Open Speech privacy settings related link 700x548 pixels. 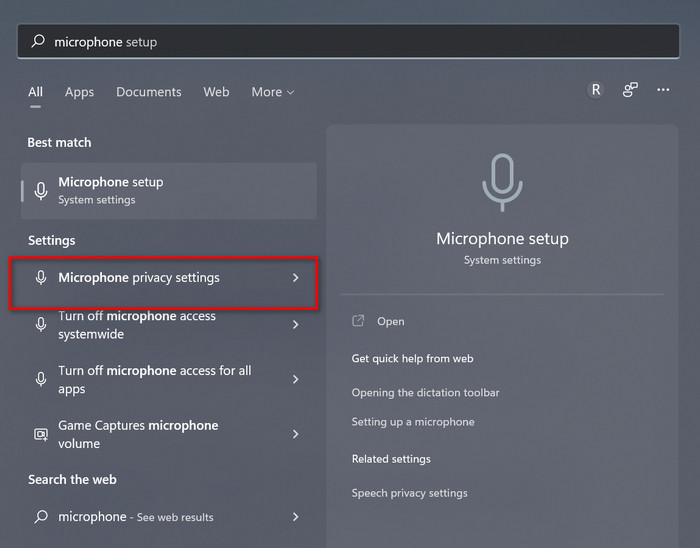[409, 493]
